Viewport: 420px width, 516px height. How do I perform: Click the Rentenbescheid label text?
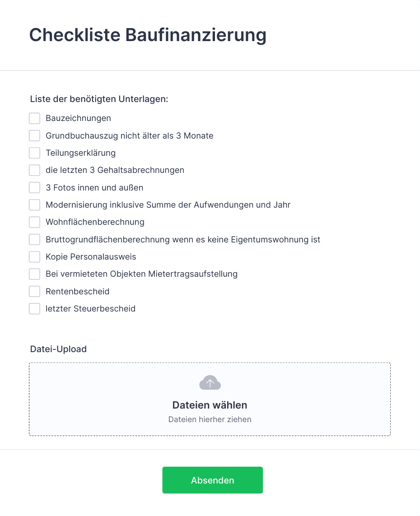tap(78, 291)
